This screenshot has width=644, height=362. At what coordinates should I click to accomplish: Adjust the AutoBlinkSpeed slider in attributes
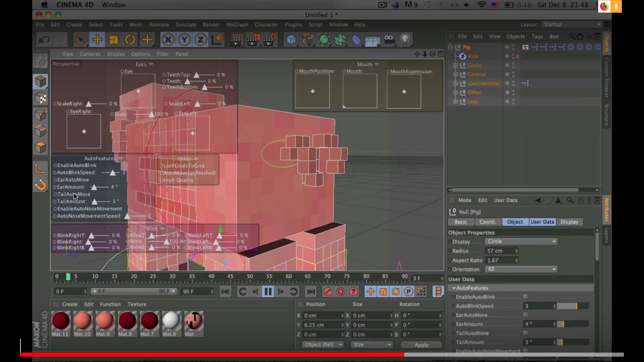click(x=573, y=306)
